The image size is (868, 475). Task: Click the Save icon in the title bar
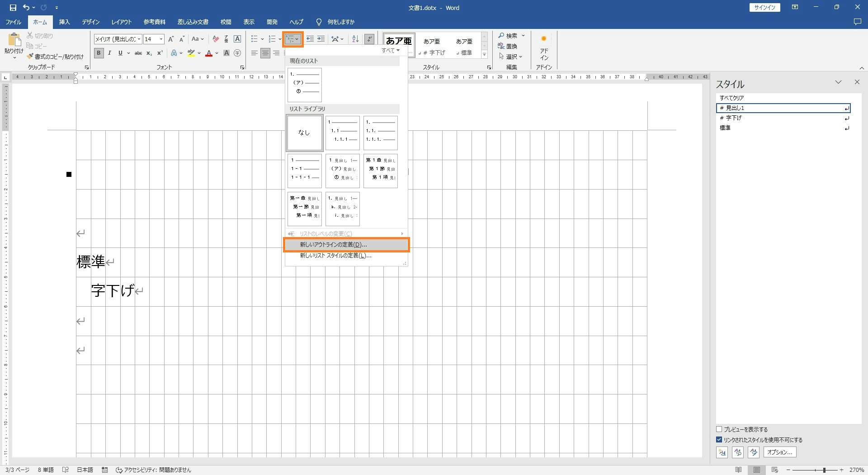coord(13,8)
